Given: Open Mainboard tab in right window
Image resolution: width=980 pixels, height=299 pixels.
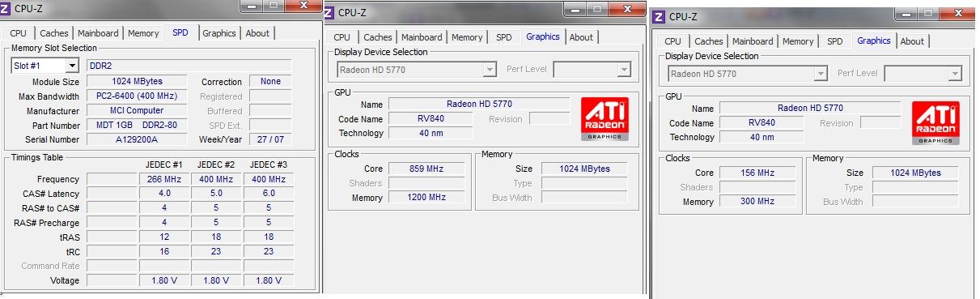Looking at the screenshot, I should coord(753,41).
